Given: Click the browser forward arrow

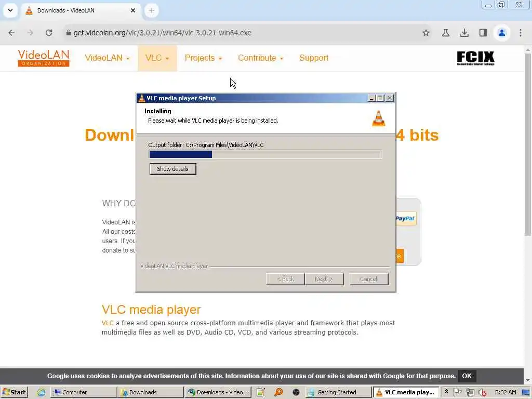Looking at the screenshot, I should click(x=30, y=33).
